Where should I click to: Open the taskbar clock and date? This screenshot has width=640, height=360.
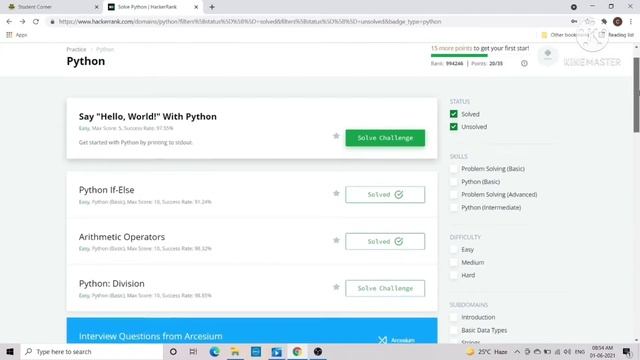point(602,351)
